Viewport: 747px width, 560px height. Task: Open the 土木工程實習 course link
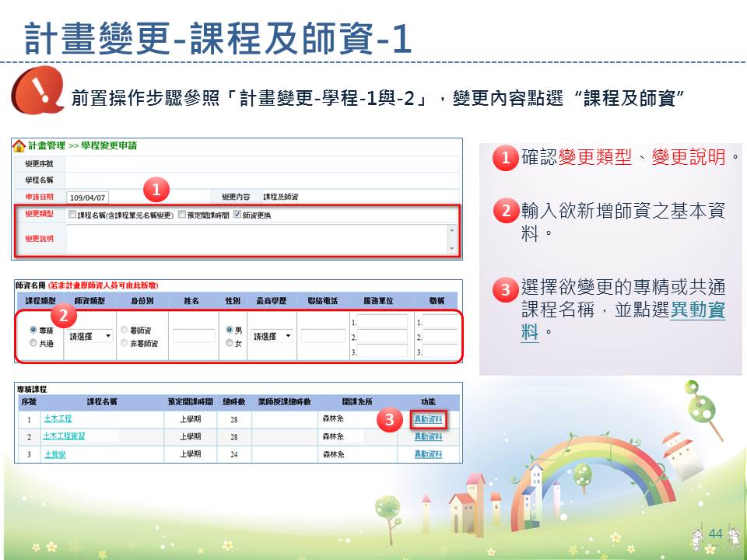point(64,436)
